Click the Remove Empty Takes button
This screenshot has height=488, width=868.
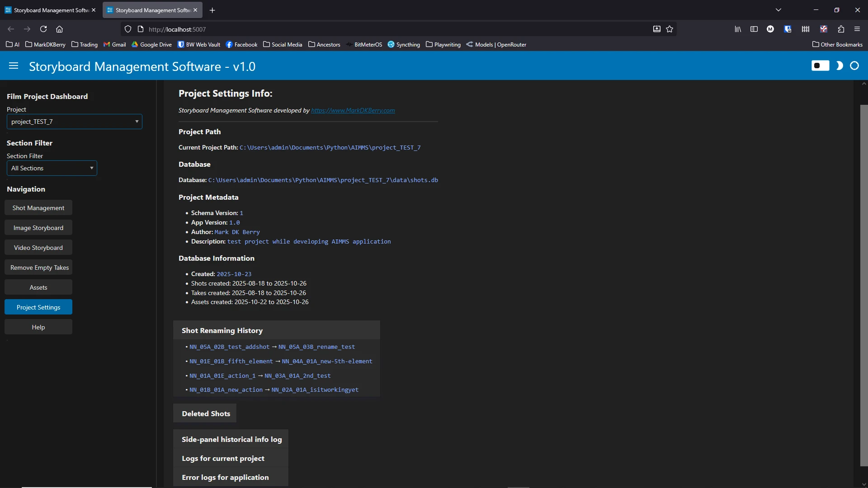click(x=39, y=267)
